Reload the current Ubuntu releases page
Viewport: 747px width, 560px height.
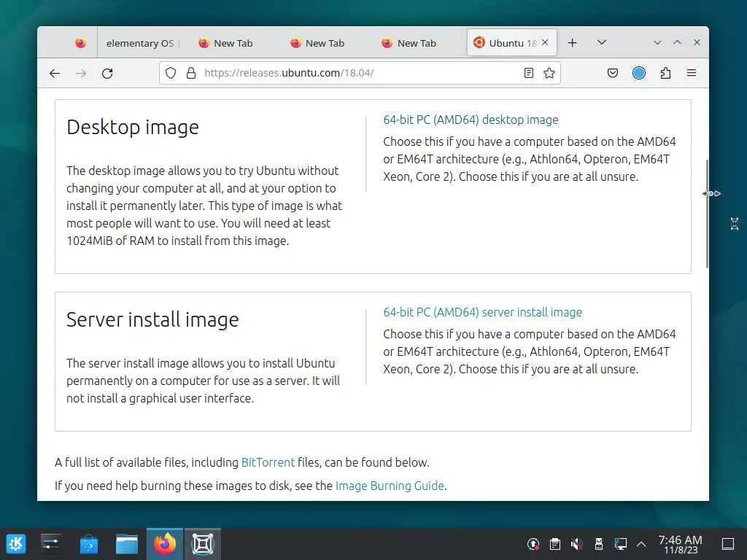click(107, 74)
